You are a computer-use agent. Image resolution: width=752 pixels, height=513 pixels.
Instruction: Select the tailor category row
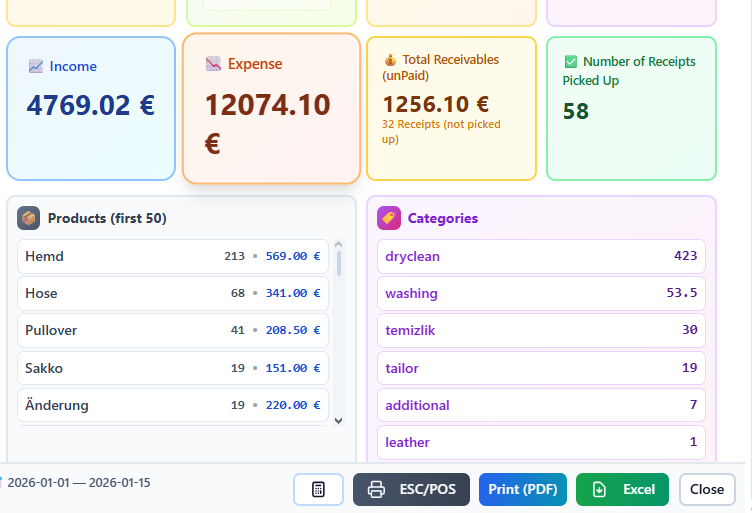[541, 368]
